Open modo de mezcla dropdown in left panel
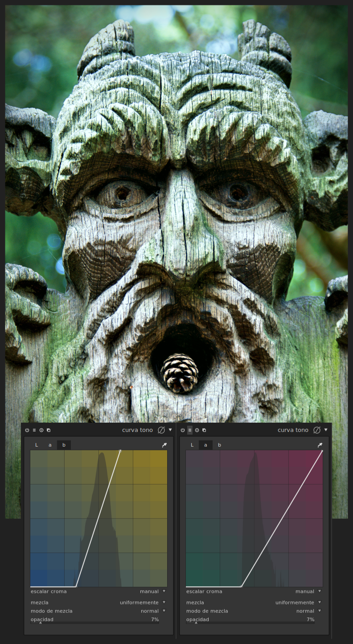The height and width of the screenshot is (644, 353). [98, 611]
